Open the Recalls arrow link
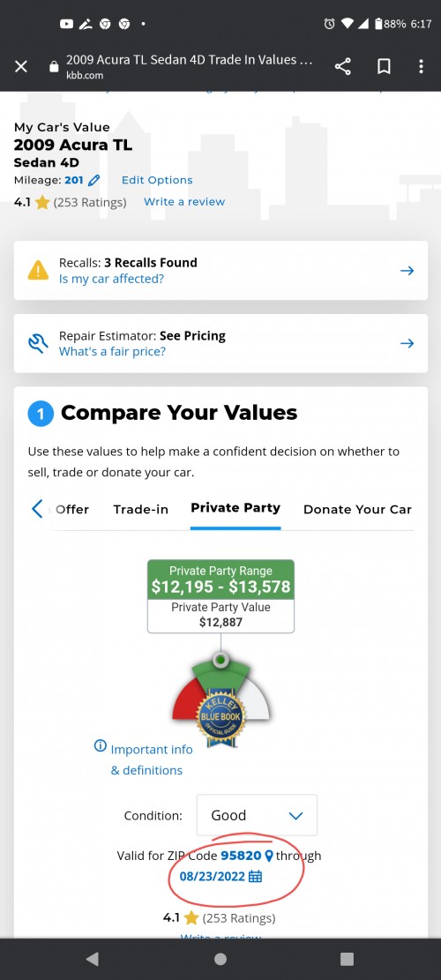The image size is (441, 980). (407, 271)
